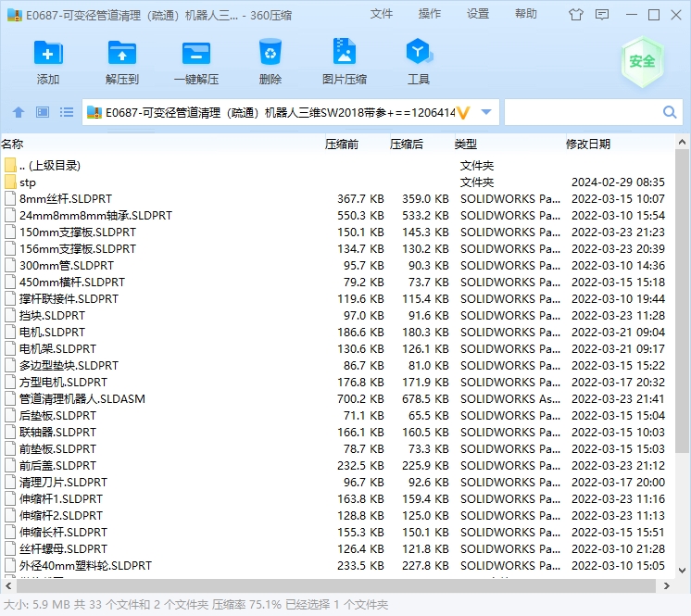
Task: Select file 电机架.SLDPRT
Action: 57,349
